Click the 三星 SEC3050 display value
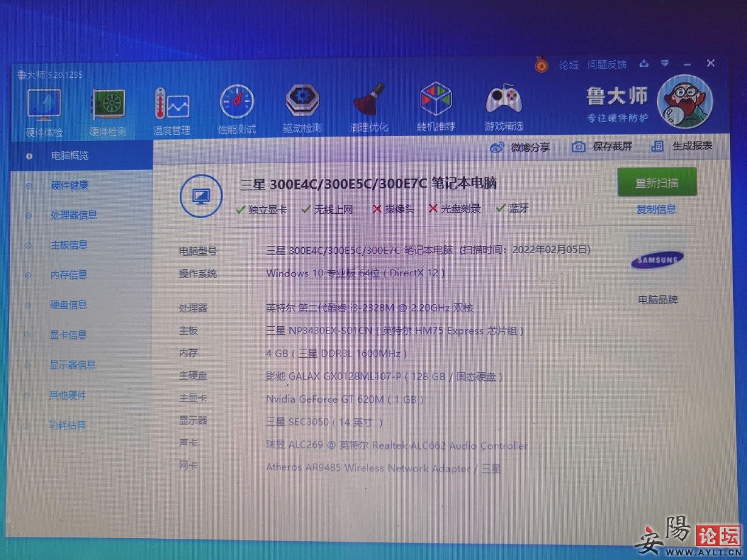Screen dimensions: 747x560 325,422
